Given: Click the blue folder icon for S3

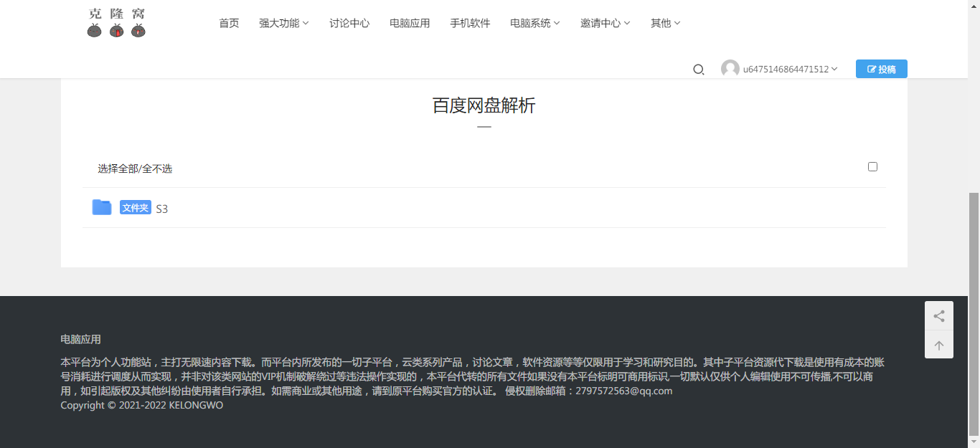Looking at the screenshot, I should coord(102,208).
